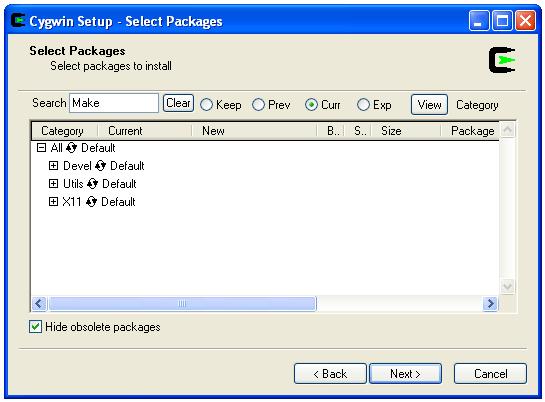Viewport: 545px width, 402px height.
Task: Click the horizontal scrollbar left arrow
Action: pyautogui.click(x=39, y=304)
